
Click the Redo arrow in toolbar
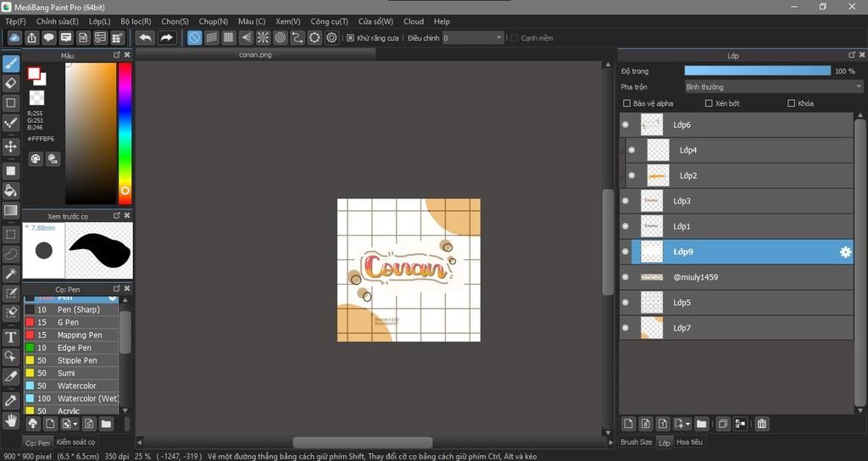coord(166,37)
